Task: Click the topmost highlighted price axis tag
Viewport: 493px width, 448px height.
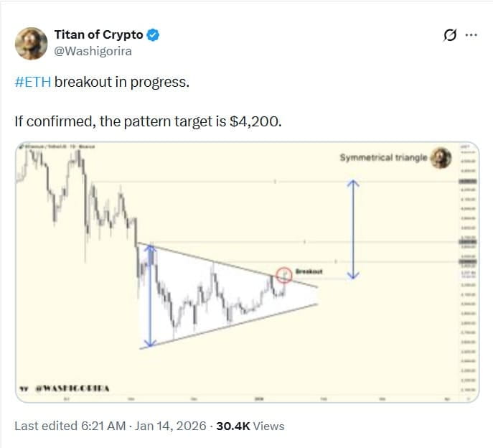Action: 468,182
